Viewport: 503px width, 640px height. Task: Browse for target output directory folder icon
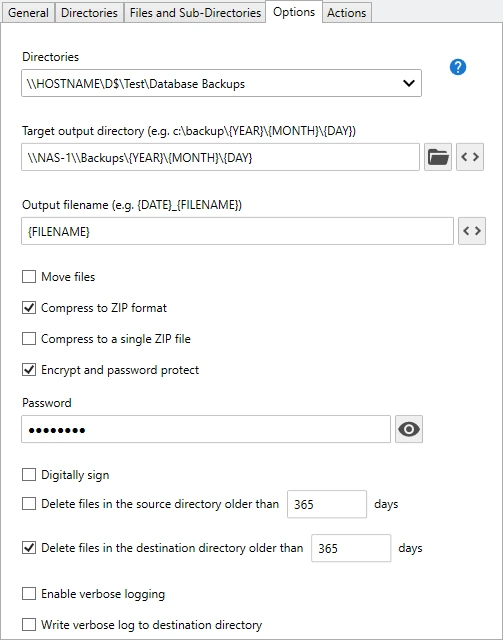coord(438,157)
